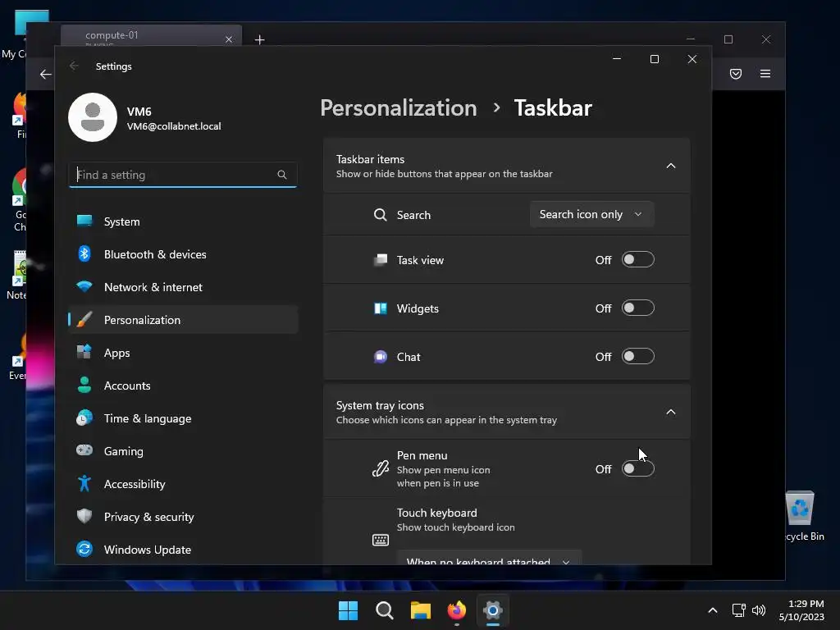The image size is (840, 630).
Task: Click Settings back arrow button
Action: [74, 66]
